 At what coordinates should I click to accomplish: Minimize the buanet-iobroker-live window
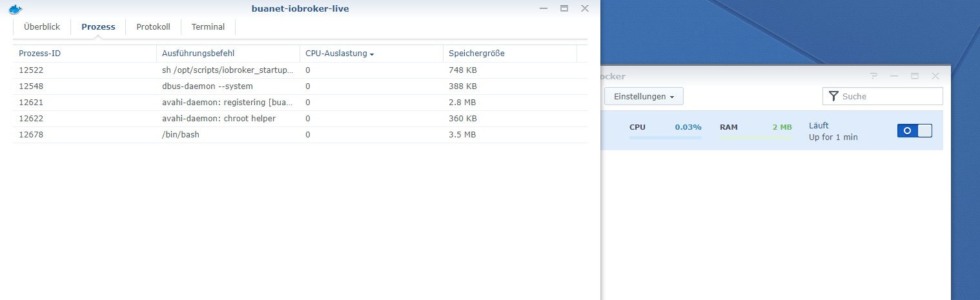(544, 8)
